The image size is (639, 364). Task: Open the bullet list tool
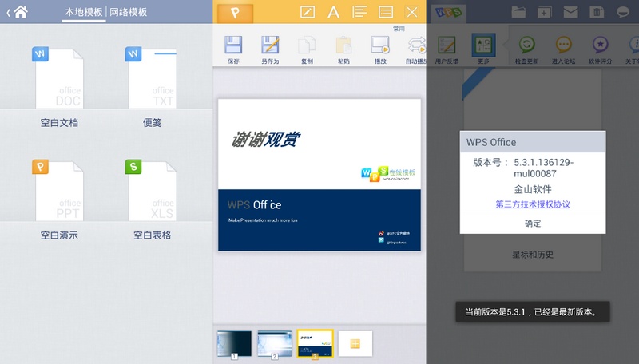click(x=386, y=12)
